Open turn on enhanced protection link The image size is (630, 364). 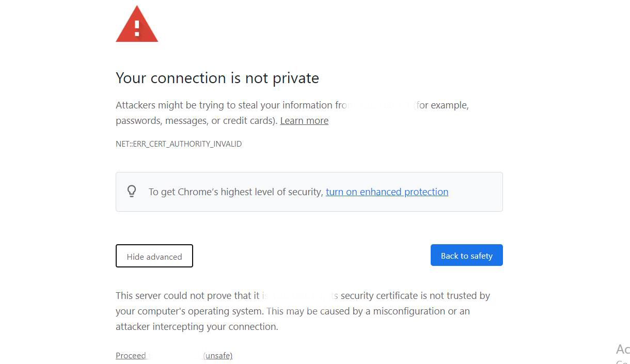click(x=387, y=192)
